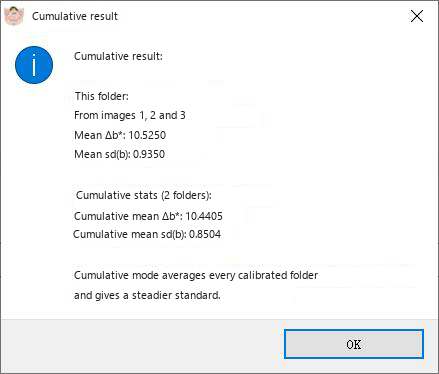Select the 'Cumulative result:' heading text
The width and height of the screenshot is (439, 374).
118,56
